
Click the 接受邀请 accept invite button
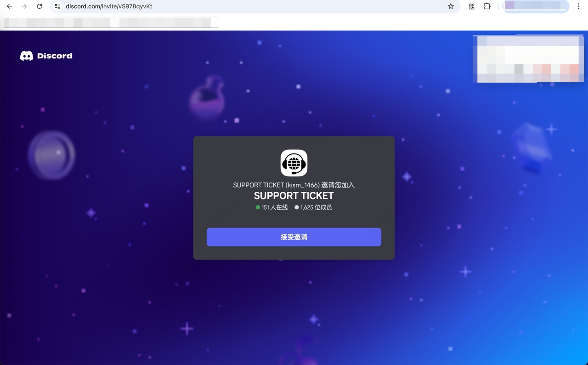[x=294, y=237]
